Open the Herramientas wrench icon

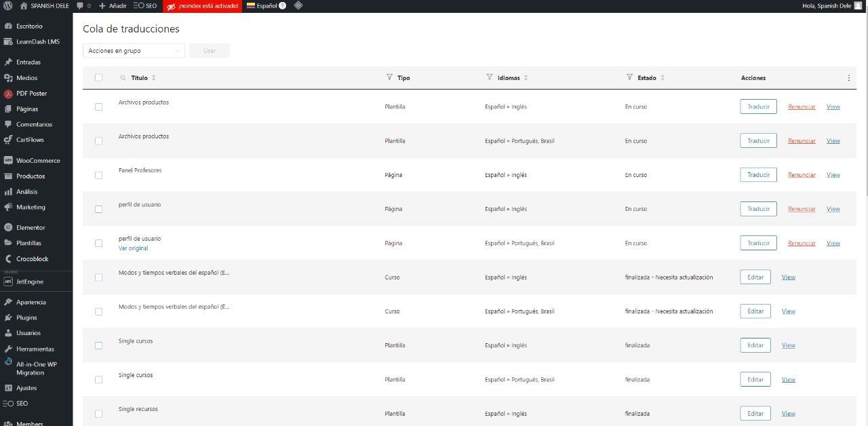tap(8, 349)
